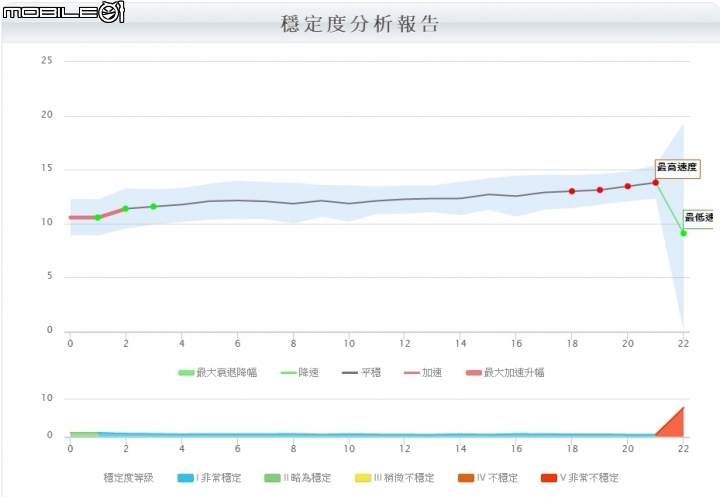720x497 pixels.
Task: Select the green data point at x=3
Action: (153, 207)
